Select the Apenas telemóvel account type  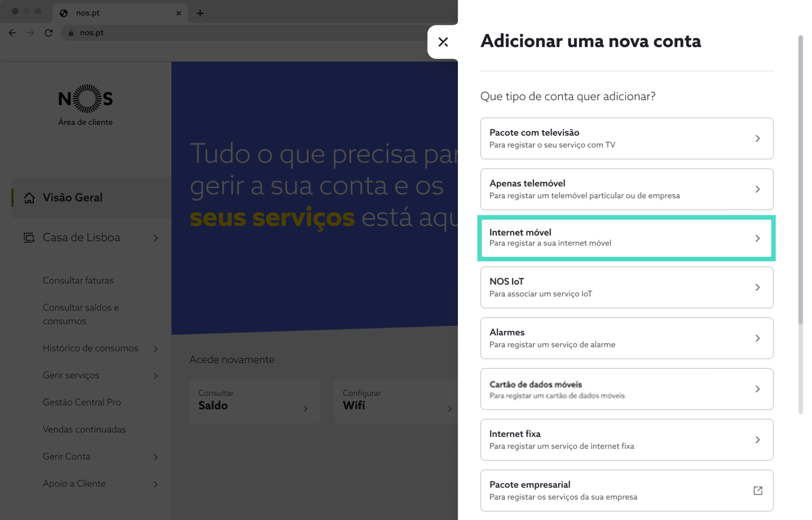tap(627, 189)
